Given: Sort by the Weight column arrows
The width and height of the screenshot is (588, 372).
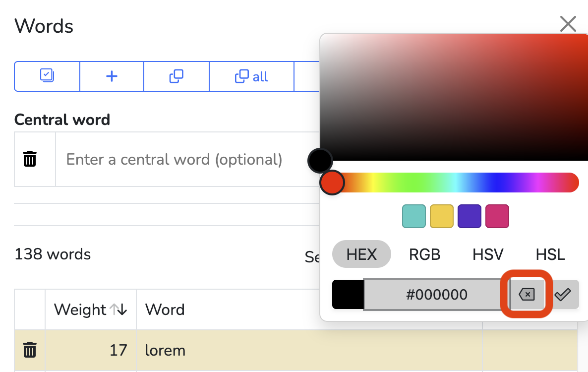Looking at the screenshot, I should [x=118, y=310].
